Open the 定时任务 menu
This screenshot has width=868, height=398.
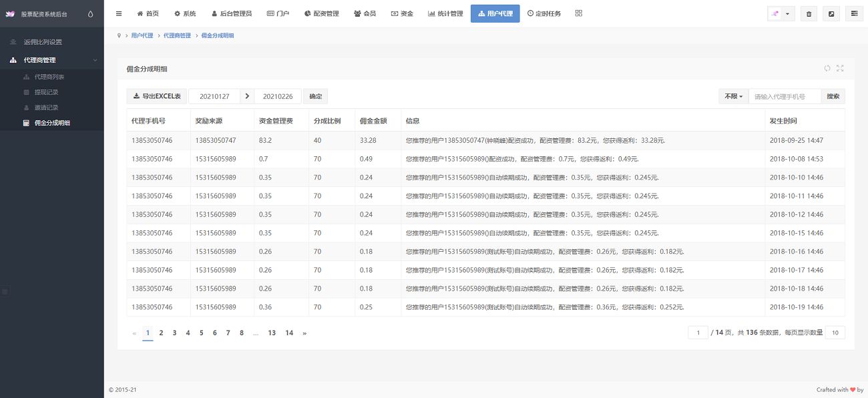[544, 13]
